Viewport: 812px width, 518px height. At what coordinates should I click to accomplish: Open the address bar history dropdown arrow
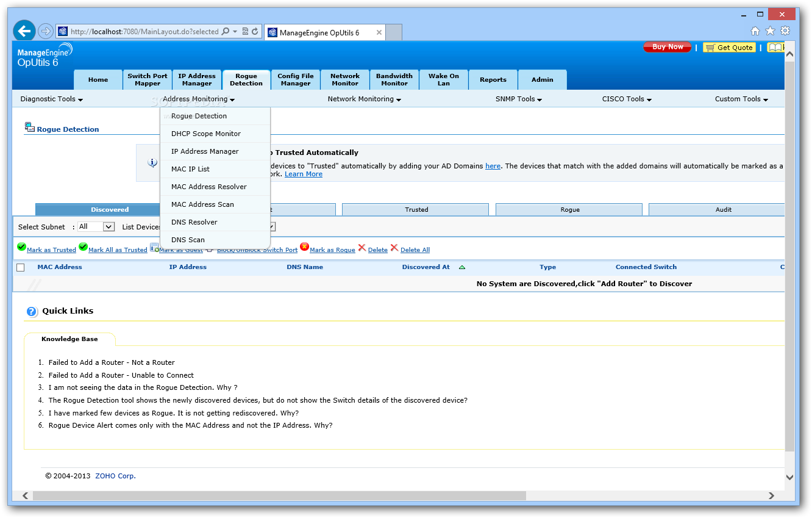point(235,32)
